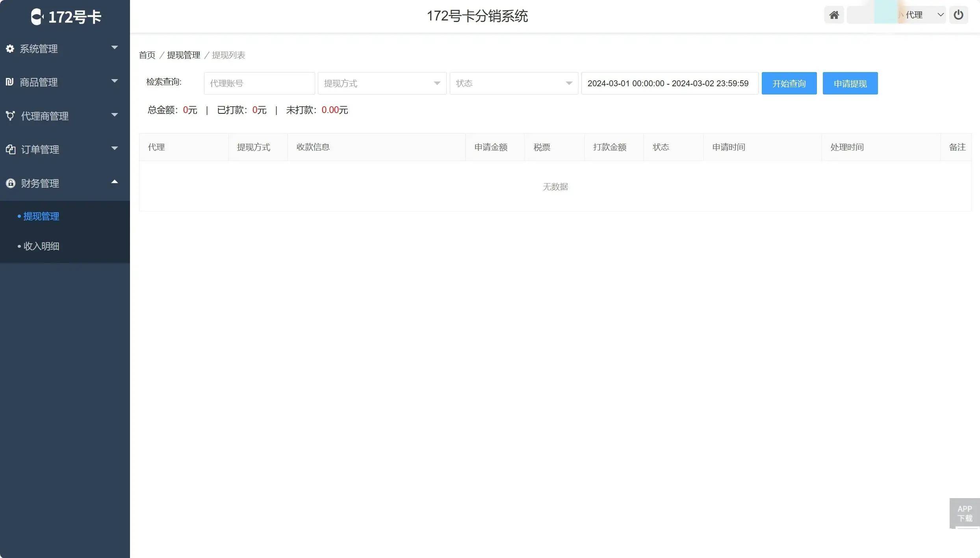Screen dimensions: 980x558
Task: Open the 财务管理 menu label
Action: [x=40, y=184]
